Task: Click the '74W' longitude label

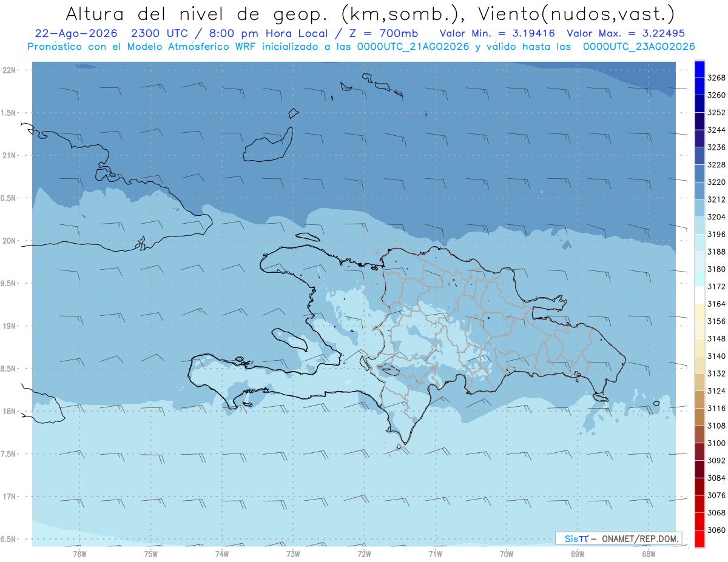Action: 221,554
